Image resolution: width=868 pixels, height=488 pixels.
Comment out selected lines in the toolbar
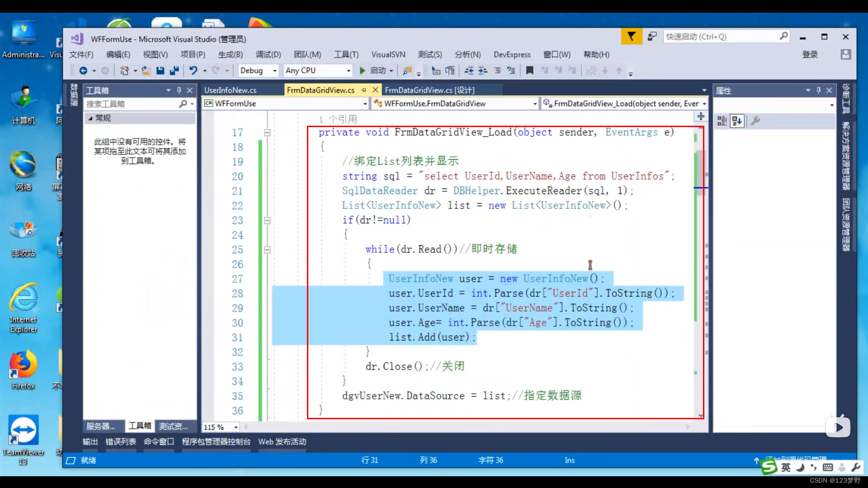[497, 71]
